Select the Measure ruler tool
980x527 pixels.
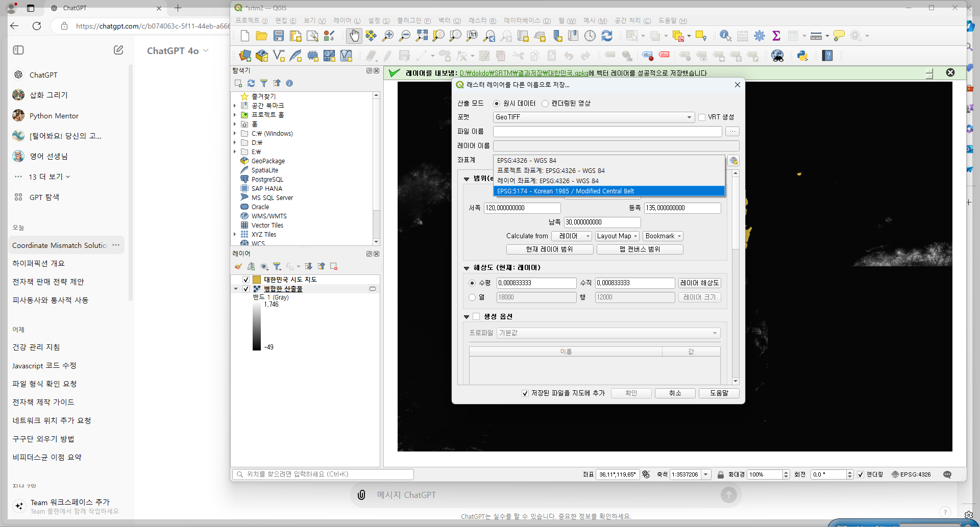[x=816, y=36]
